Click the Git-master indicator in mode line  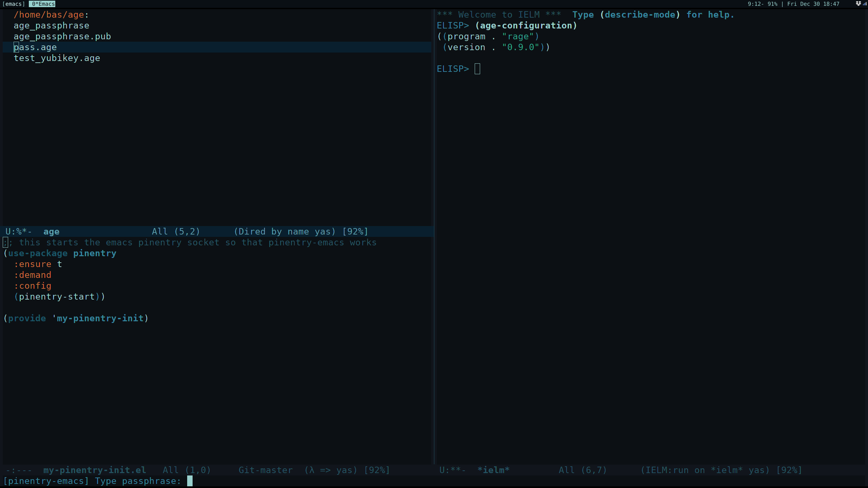coord(265,470)
